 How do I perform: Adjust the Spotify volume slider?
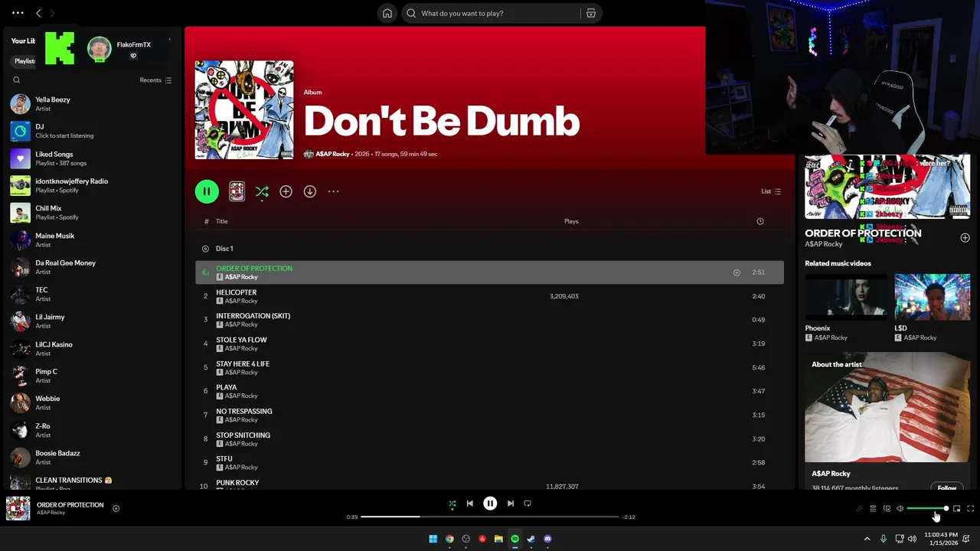[927, 509]
